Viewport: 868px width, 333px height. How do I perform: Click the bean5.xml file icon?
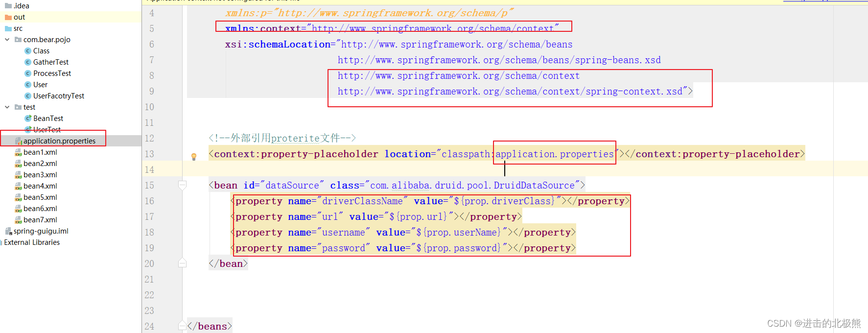tap(18, 197)
